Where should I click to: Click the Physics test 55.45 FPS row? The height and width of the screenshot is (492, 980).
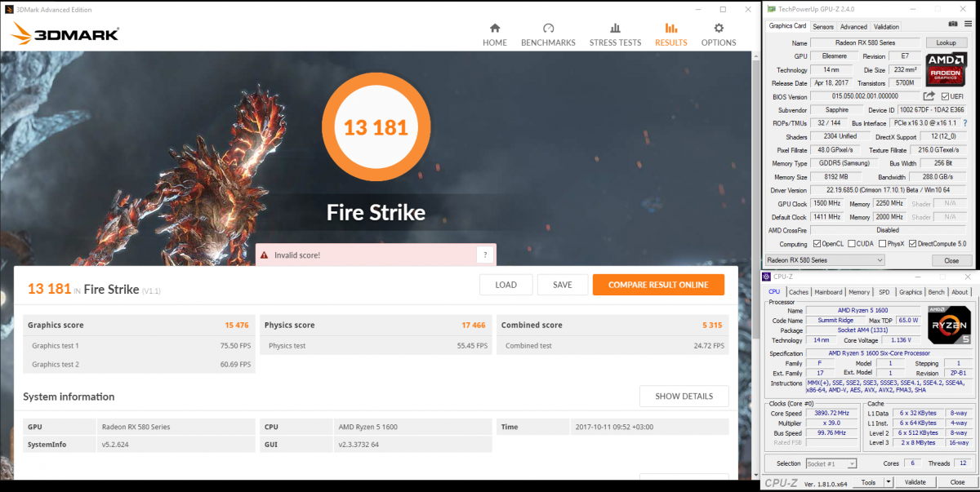pos(376,346)
